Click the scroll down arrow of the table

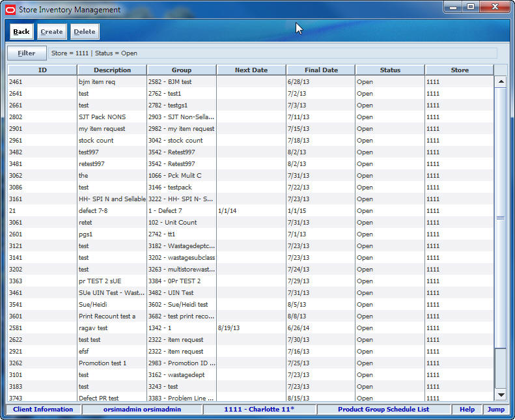point(501,395)
